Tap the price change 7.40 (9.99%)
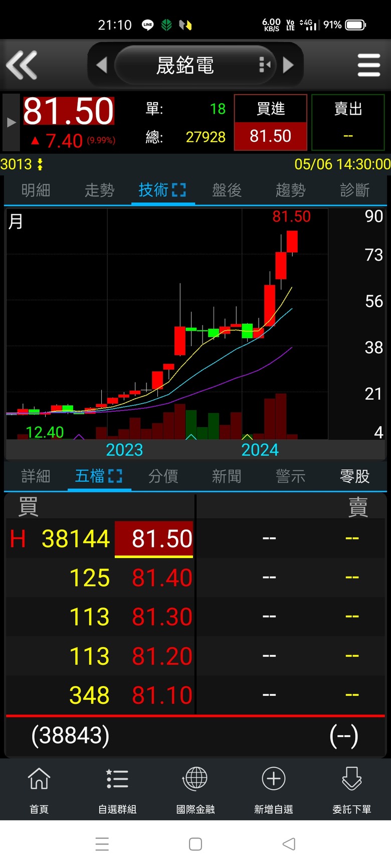Viewport: 391px width, 868px height. [x=73, y=141]
